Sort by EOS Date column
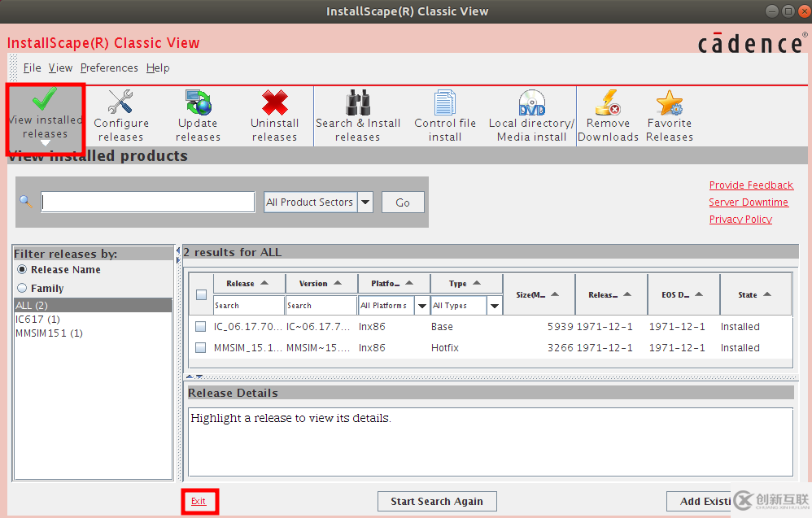812x518 pixels. tap(683, 294)
